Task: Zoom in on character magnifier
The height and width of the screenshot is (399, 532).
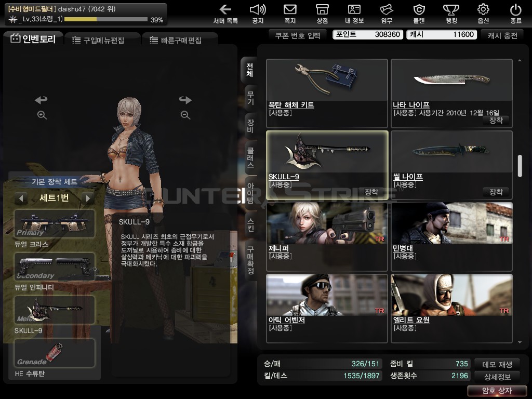Action: 42,115
